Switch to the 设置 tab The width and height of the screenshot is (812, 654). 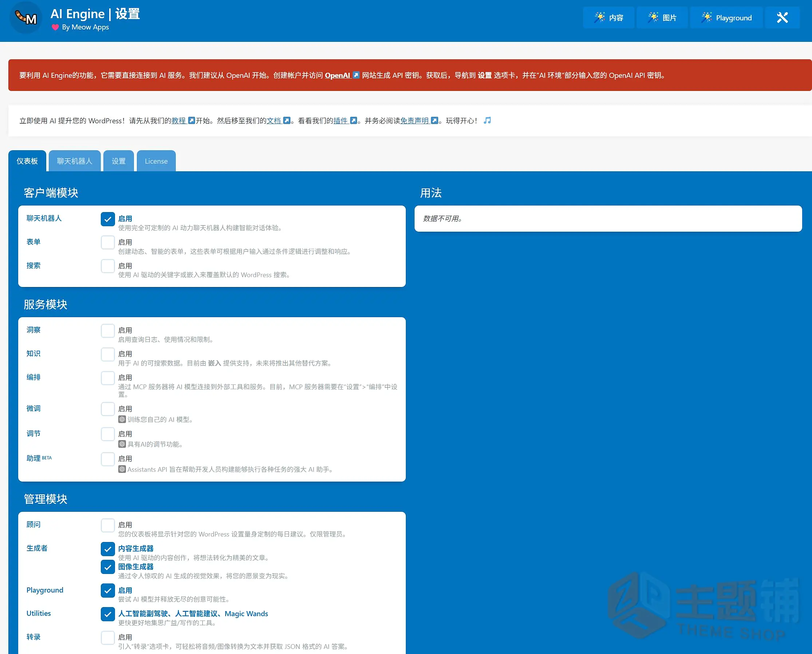119,161
